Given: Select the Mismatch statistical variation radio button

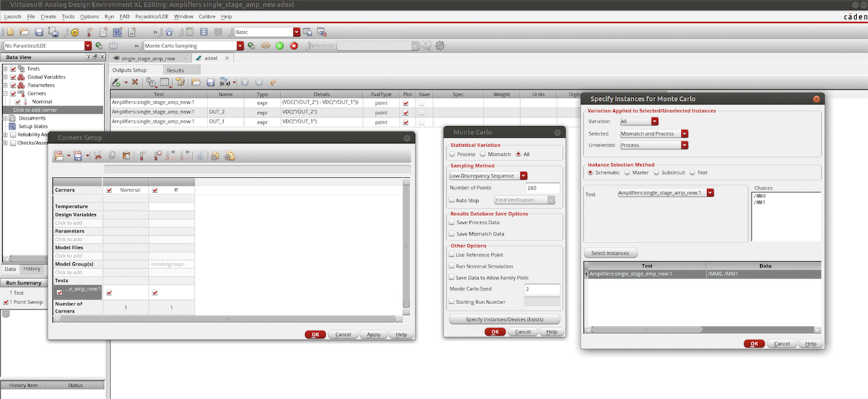Looking at the screenshot, I should click(484, 154).
